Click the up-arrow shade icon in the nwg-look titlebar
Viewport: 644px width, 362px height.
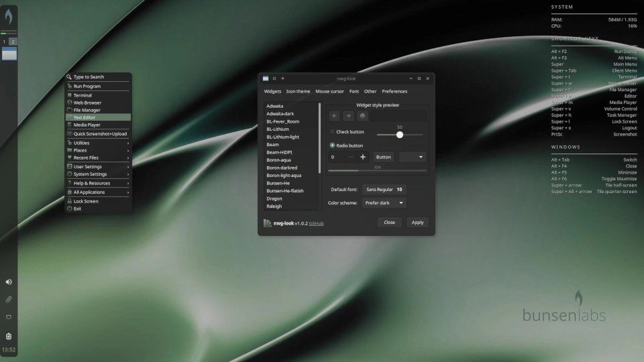click(x=282, y=78)
